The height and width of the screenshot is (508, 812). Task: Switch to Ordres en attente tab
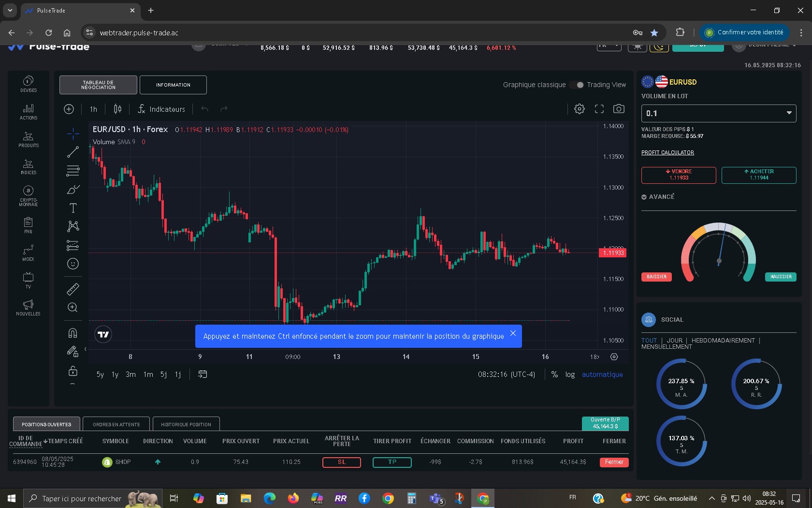click(x=116, y=424)
